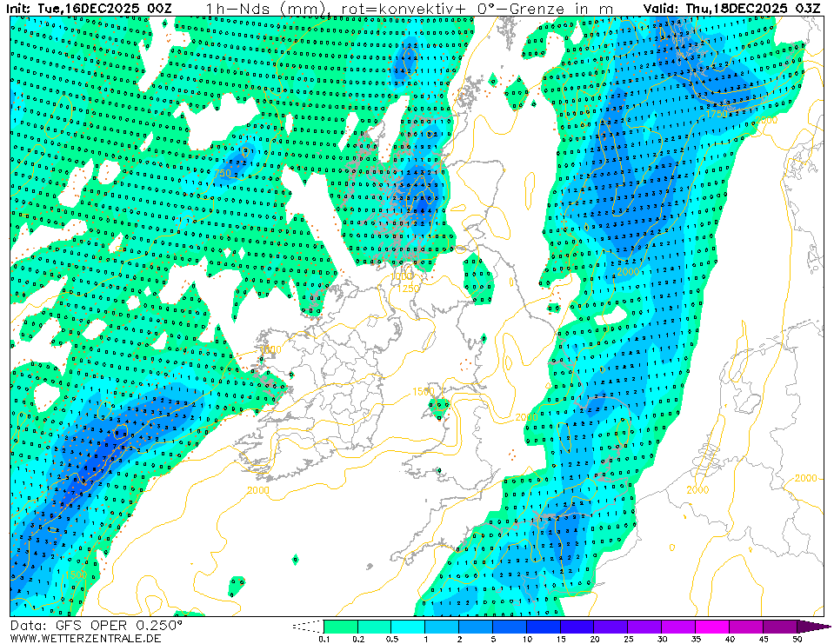Click the legend swatch between 10 and 15

(x=544, y=626)
